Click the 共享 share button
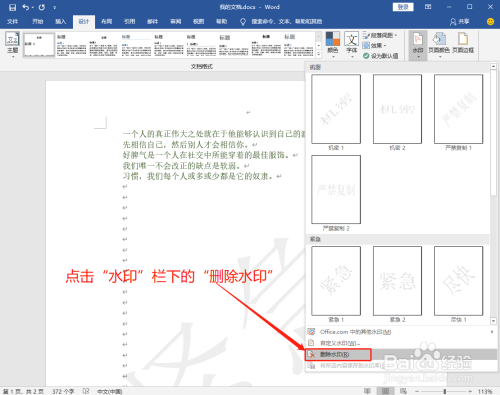The height and width of the screenshot is (395, 500). pos(459,22)
